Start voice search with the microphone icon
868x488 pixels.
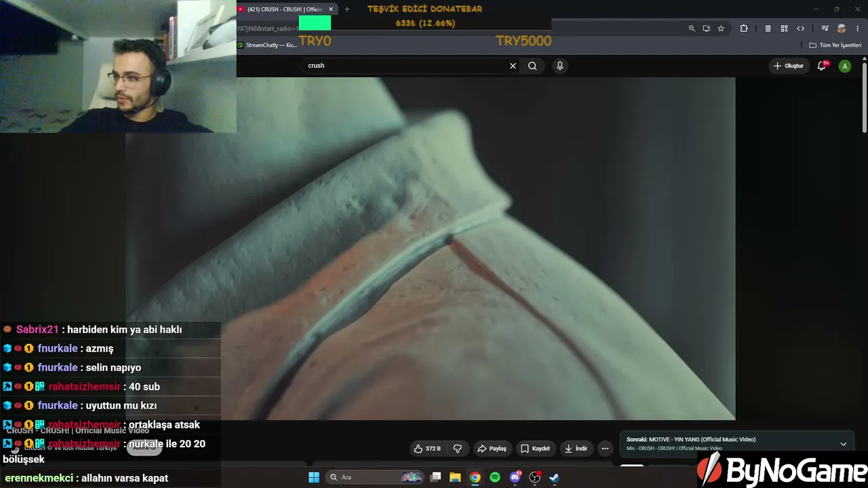point(559,66)
